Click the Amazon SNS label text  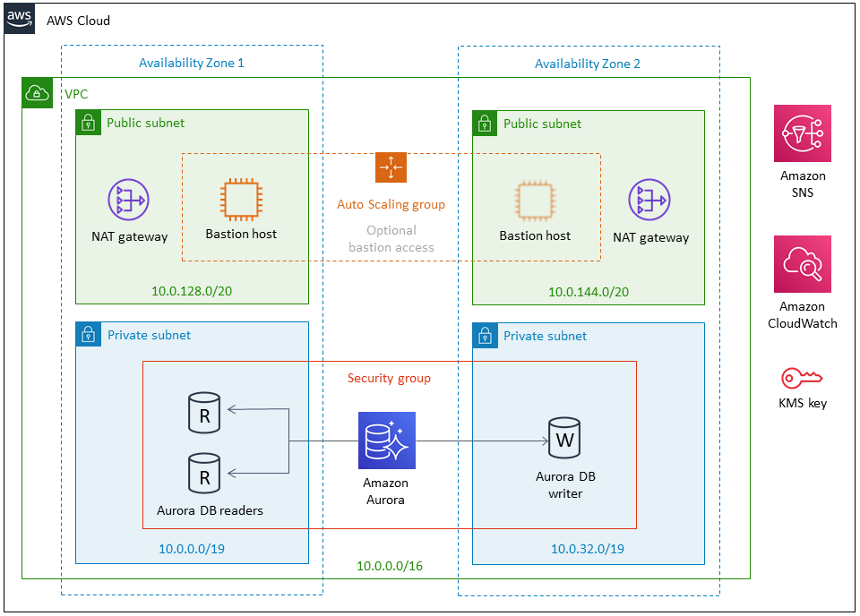tap(803, 184)
